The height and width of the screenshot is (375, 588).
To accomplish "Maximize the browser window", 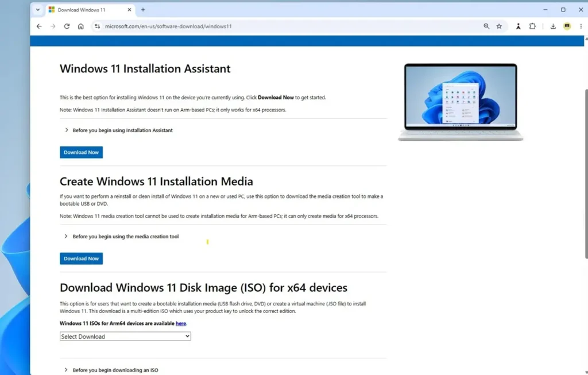I will coord(563,10).
